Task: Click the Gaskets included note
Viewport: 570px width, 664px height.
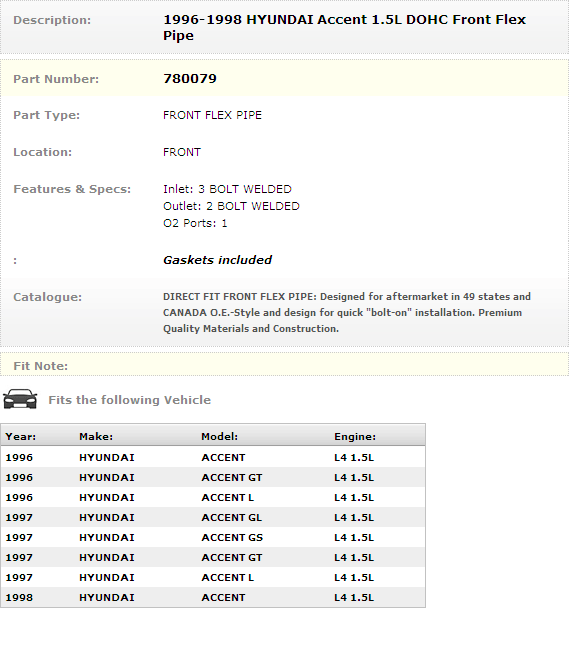Action: [x=217, y=260]
